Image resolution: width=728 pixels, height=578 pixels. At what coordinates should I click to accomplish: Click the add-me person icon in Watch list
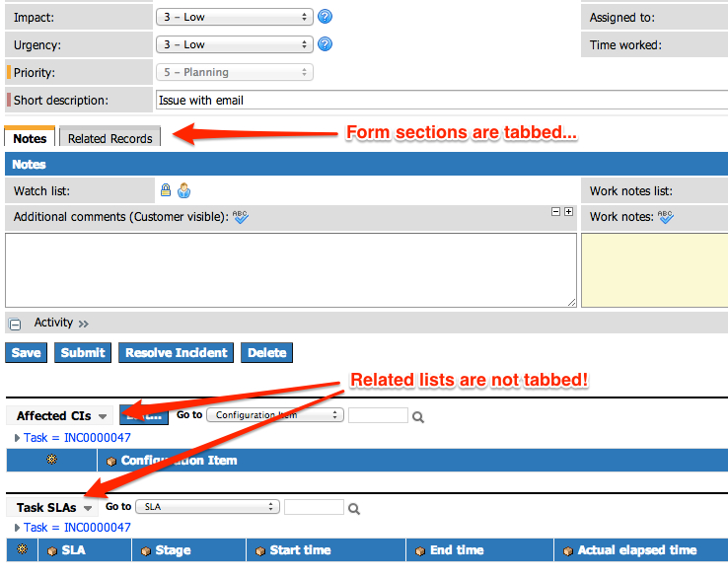(x=182, y=190)
